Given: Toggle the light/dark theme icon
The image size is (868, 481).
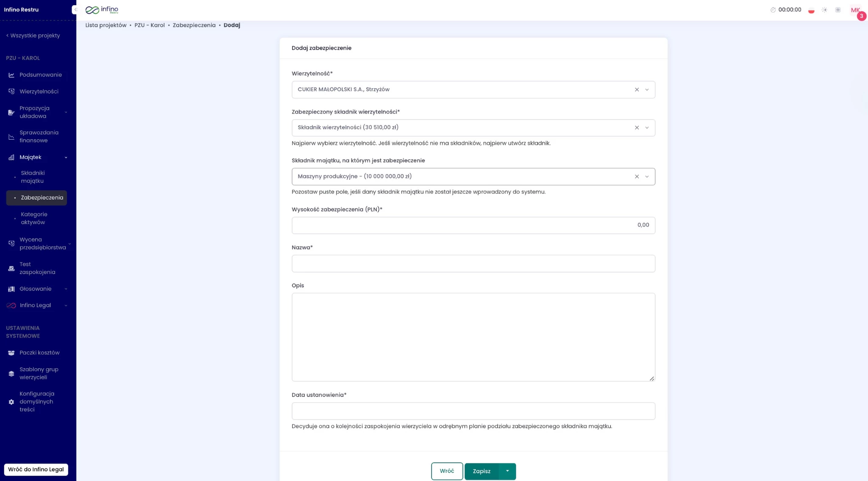Looking at the screenshot, I should (x=824, y=10).
